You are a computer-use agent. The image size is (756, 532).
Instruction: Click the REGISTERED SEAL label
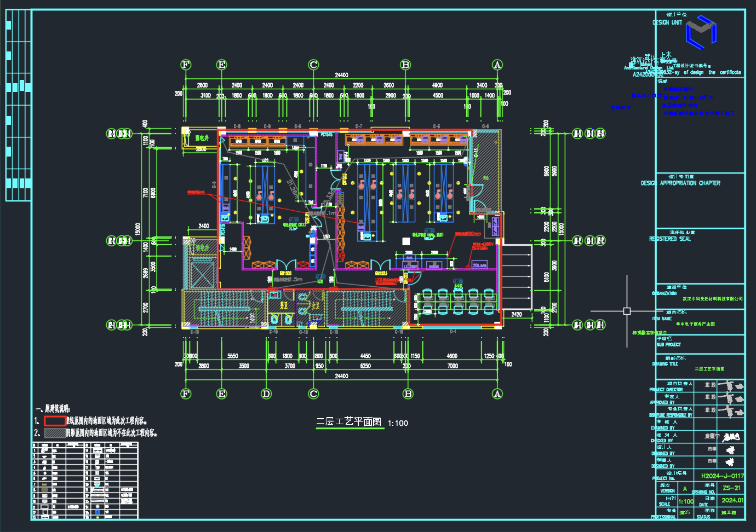(670, 239)
